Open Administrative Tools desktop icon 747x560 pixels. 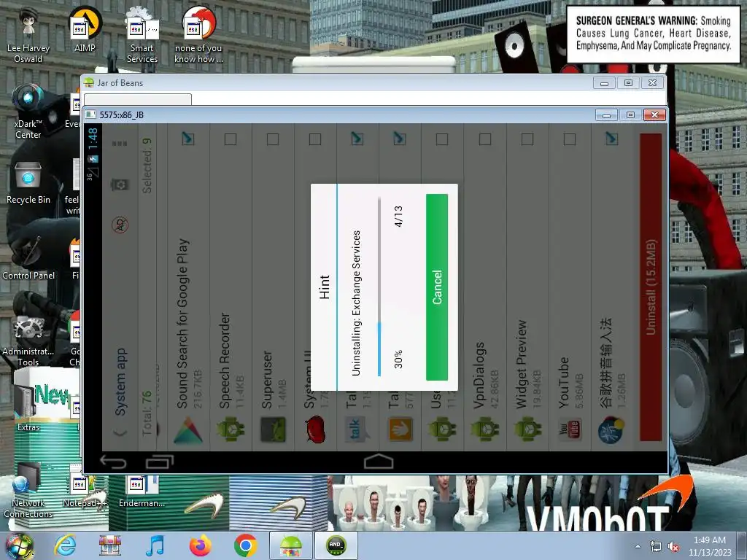[28, 340]
